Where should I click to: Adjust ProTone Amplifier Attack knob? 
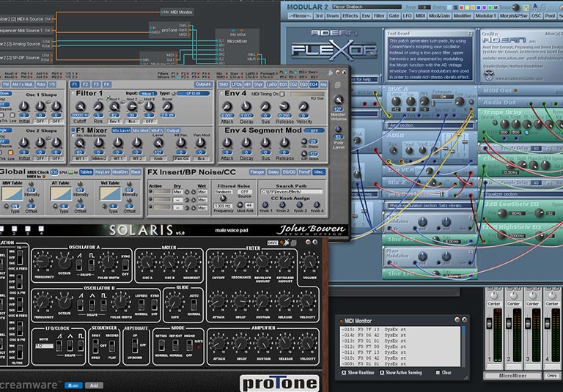pyautogui.click(x=218, y=344)
